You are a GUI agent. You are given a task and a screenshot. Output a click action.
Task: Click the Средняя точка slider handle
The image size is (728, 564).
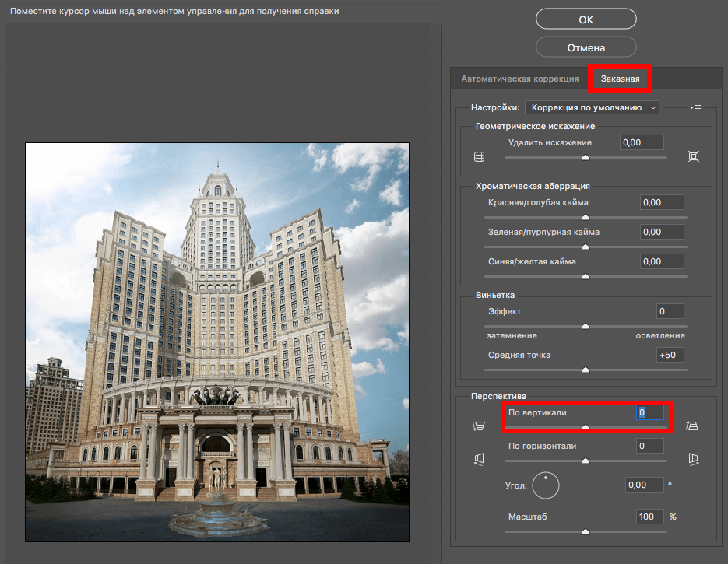(x=586, y=370)
